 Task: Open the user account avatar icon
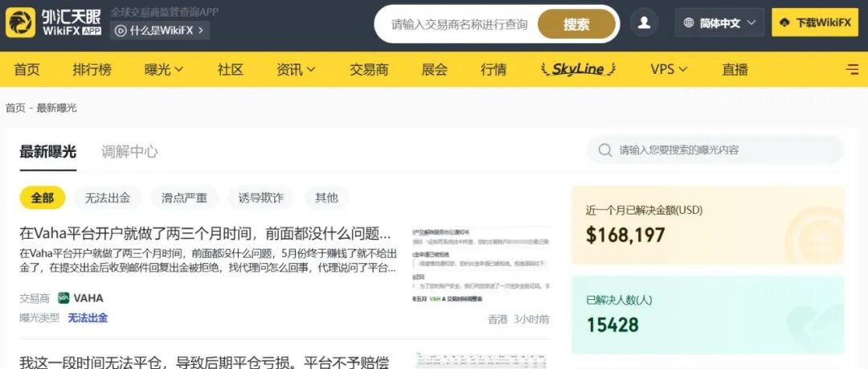[x=644, y=23]
